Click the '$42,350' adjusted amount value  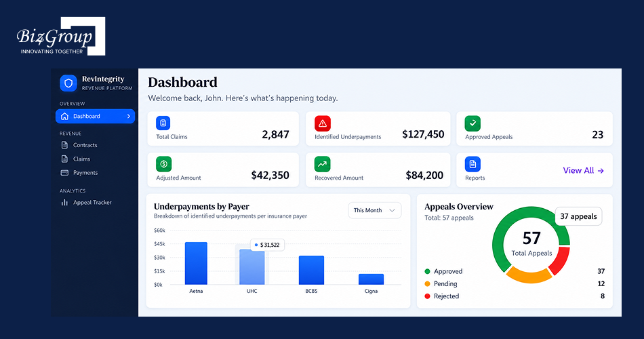coord(270,176)
